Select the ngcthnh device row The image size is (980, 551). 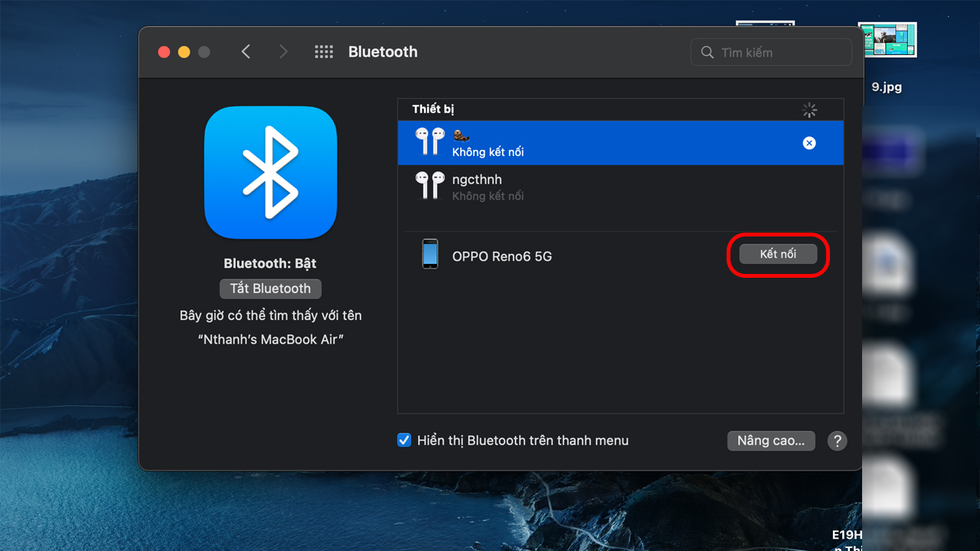pyautogui.click(x=620, y=187)
